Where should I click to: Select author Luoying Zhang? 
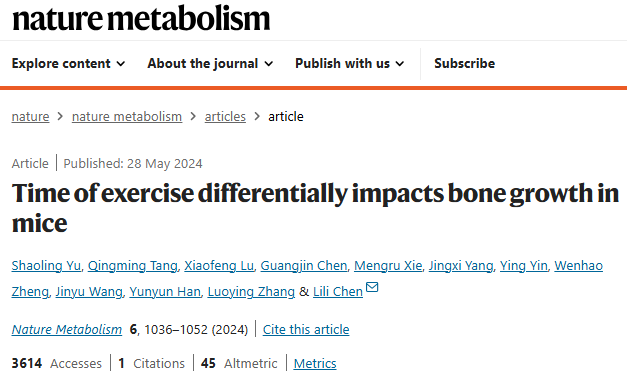pos(251,292)
